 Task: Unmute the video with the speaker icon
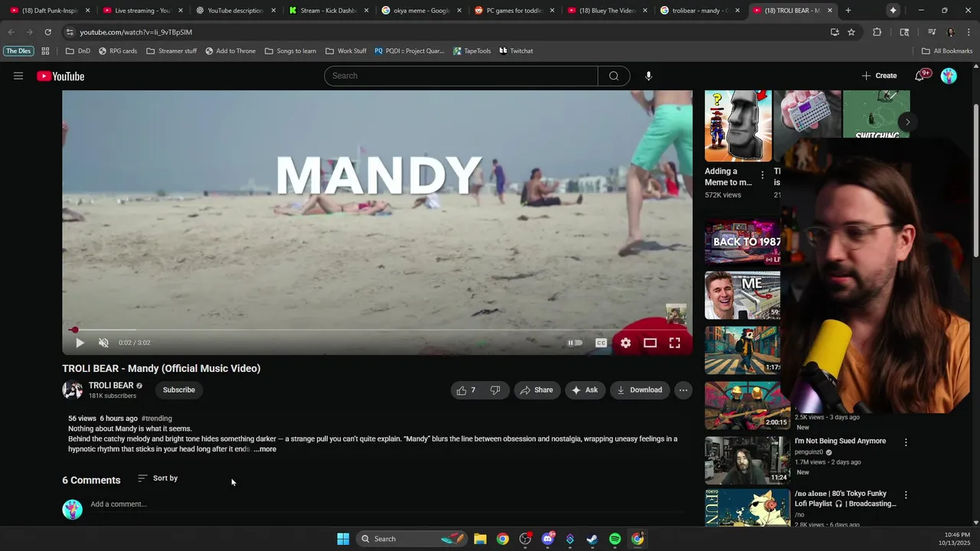click(x=104, y=343)
